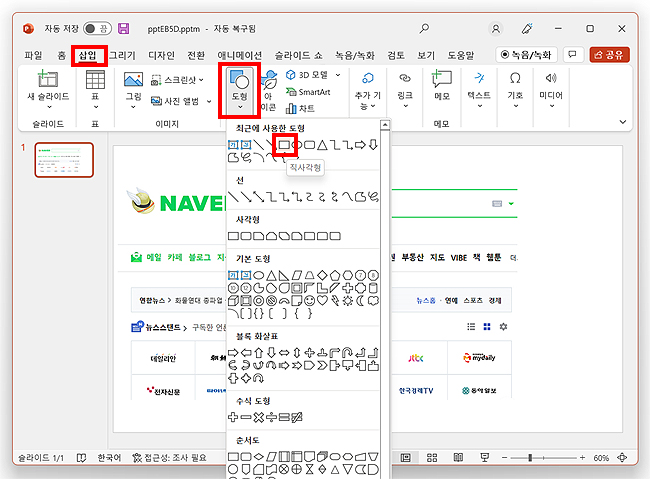Choose Left-Right Arrow in block arrows
This screenshot has width=650, height=479.
click(x=284, y=353)
